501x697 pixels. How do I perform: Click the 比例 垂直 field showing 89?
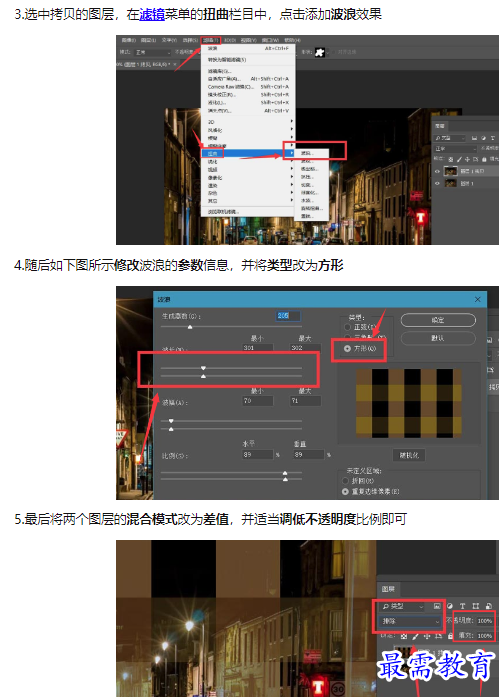308,455
